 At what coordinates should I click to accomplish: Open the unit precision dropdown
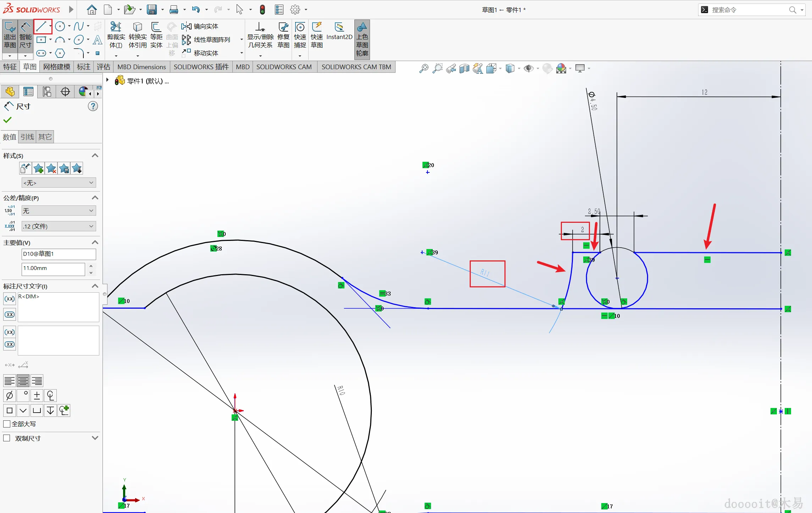pos(59,226)
